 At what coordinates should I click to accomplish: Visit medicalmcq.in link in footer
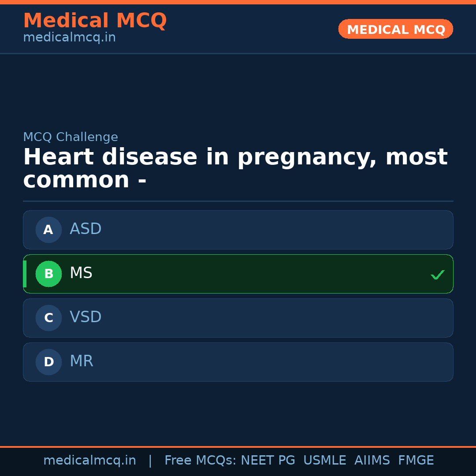[x=90, y=460]
